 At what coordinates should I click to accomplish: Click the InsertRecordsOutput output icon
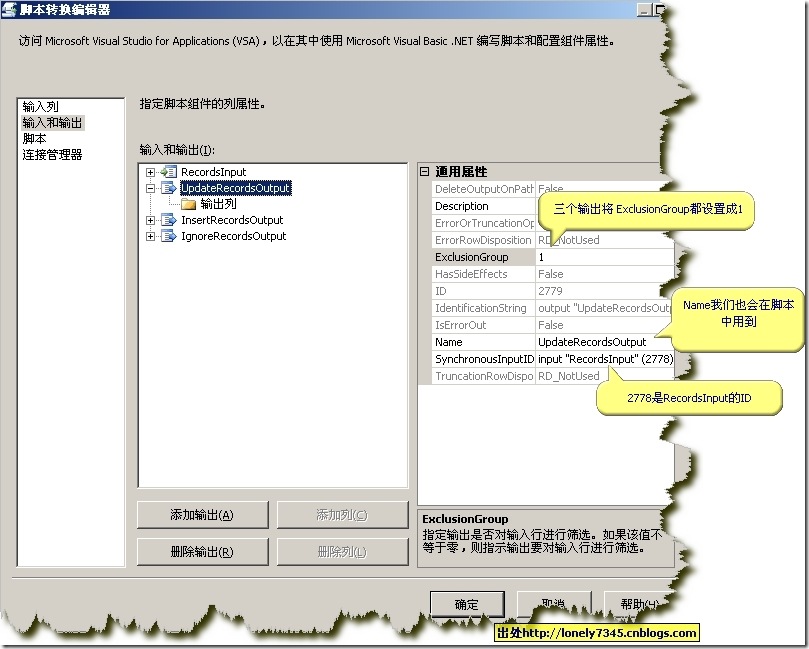tap(168, 220)
